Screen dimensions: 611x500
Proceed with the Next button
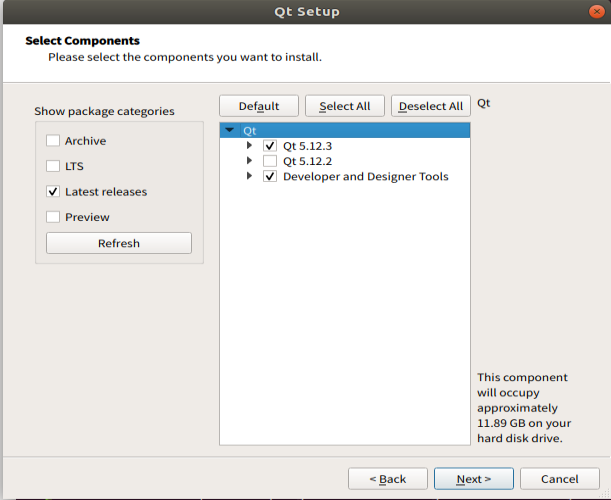(474, 479)
